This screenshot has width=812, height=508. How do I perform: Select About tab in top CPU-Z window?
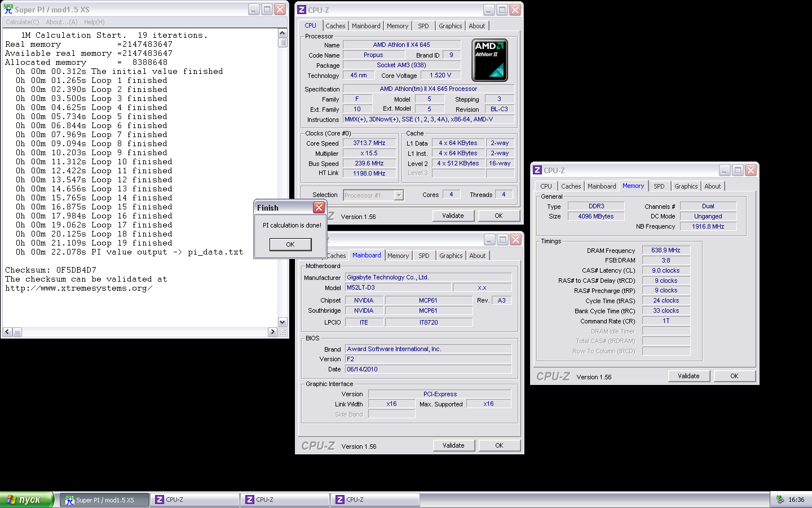click(477, 26)
